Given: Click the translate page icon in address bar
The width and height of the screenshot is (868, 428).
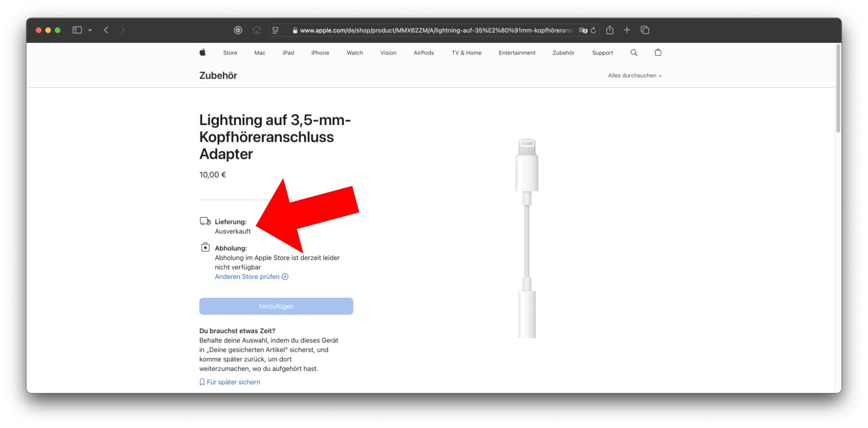Looking at the screenshot, I should click(583, 30).
